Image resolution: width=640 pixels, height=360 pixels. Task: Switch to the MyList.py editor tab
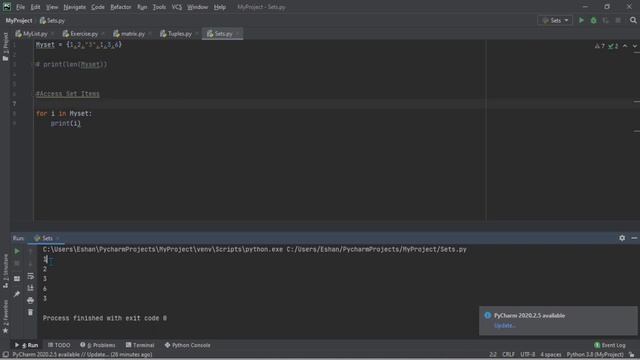35,34
